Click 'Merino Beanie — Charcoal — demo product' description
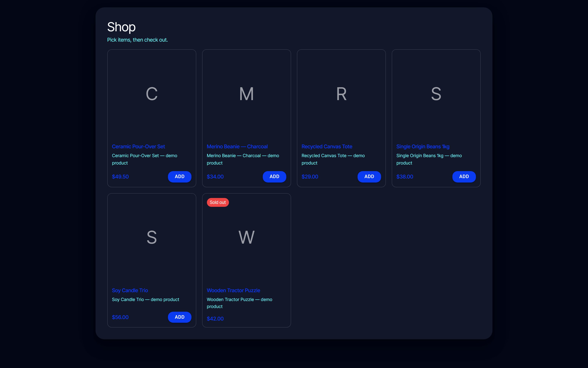 [x=243, y=159]
